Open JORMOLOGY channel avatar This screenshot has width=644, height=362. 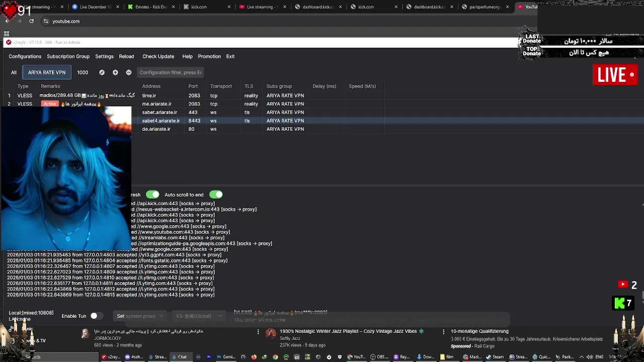point(85,333)
